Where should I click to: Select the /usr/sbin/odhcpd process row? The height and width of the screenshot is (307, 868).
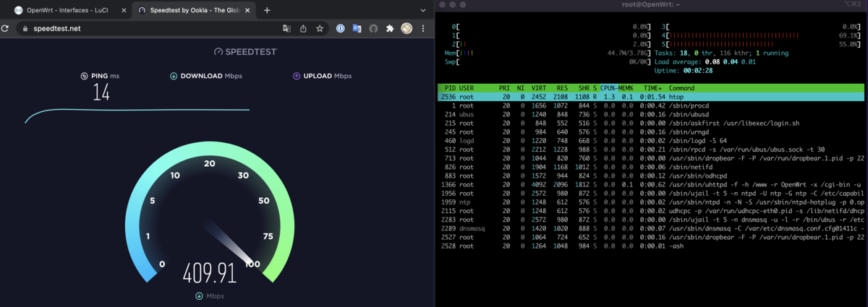click(651, 176)
